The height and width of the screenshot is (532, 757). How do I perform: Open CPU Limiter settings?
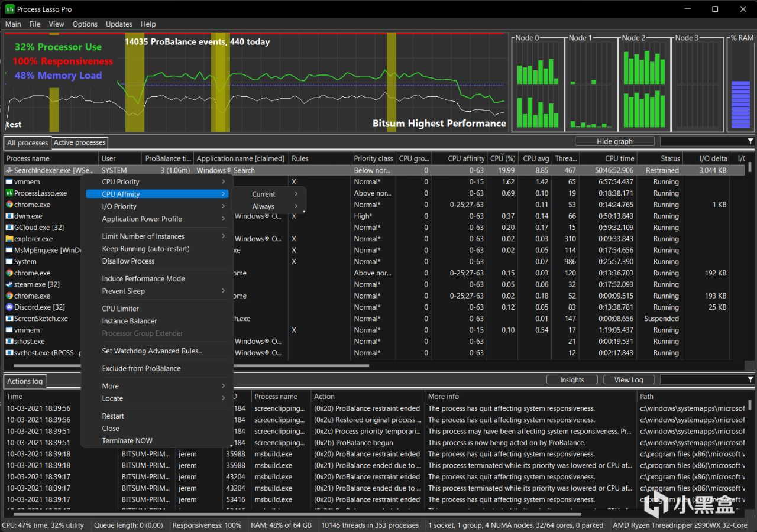tap(157, 309)
